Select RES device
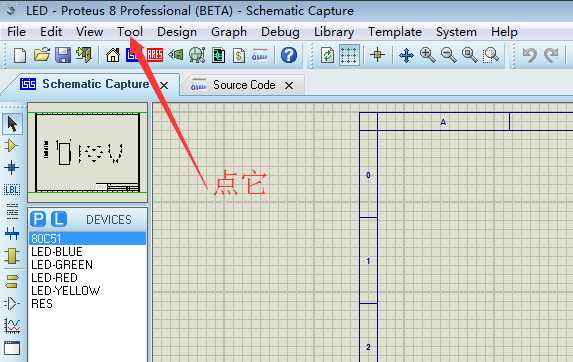This screenshot has height=362, width=573. tap(42, 304)
